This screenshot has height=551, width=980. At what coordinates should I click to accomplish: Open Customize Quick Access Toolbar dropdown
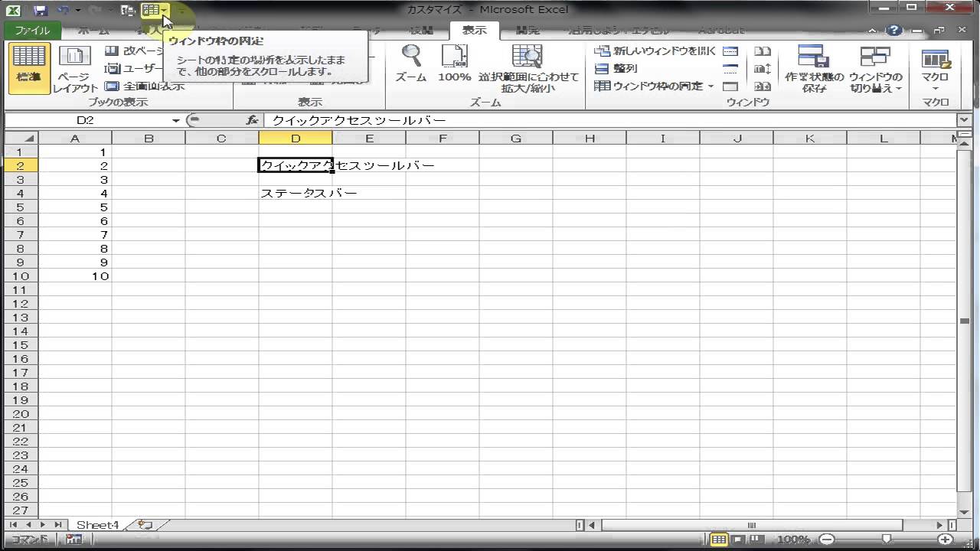point(181,11)
